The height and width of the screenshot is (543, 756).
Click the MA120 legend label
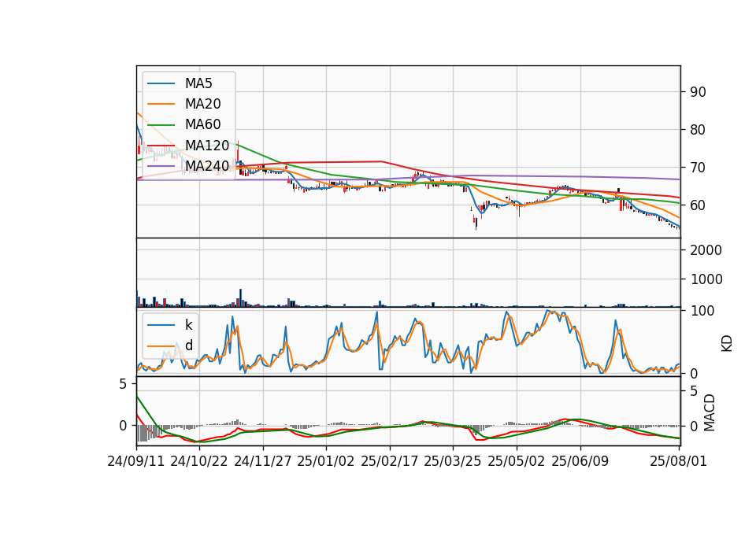[x=207, y=146]
